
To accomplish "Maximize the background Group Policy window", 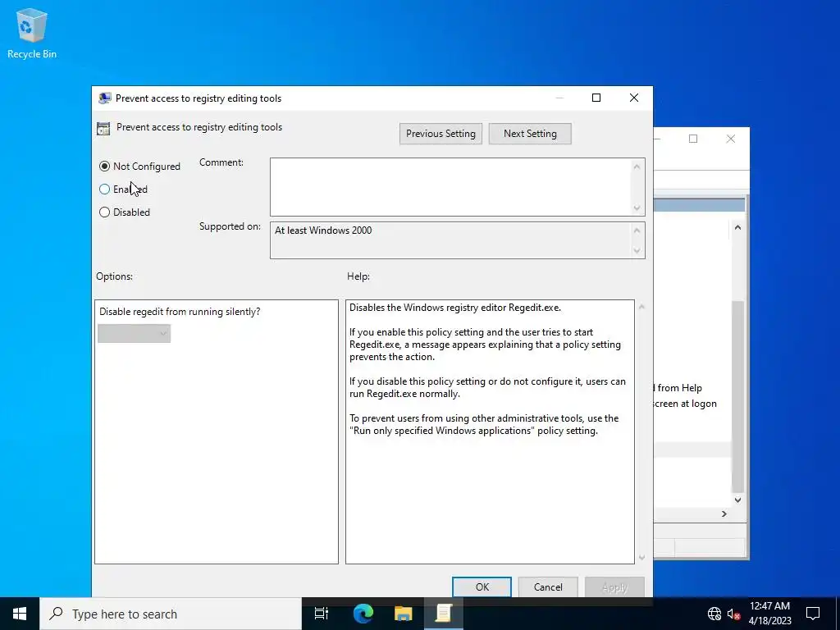I will coord(693,139).
